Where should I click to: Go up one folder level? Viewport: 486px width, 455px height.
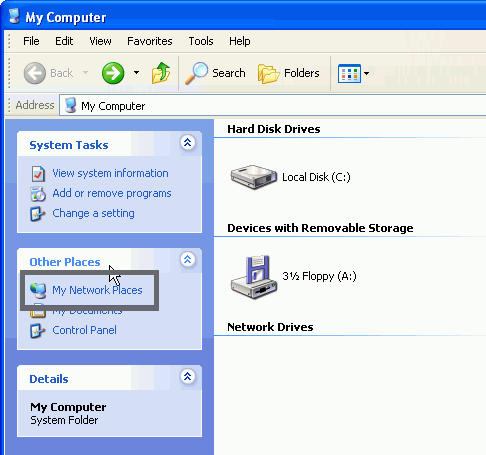161,73
